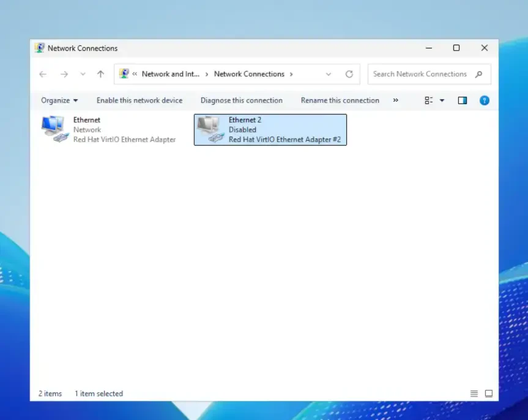Toggle the preview pane
Viewport: 528px width, 420px height.
463,100
